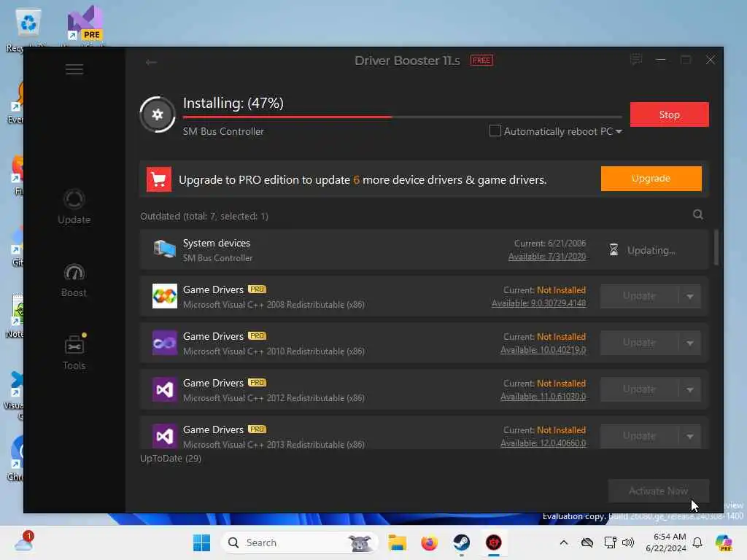Click the shopping cart icon
747x560 pixels.
pyautogui.click(x=158, y=179)
